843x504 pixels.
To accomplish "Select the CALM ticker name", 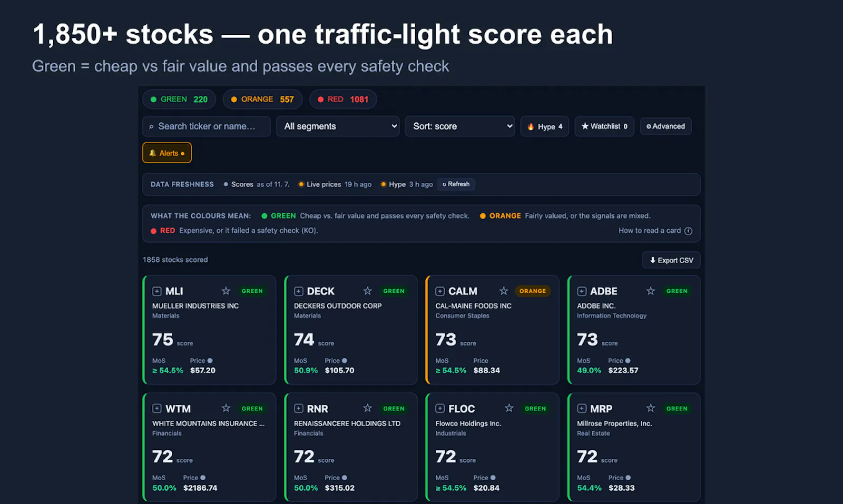I will (x=463, y=291).
